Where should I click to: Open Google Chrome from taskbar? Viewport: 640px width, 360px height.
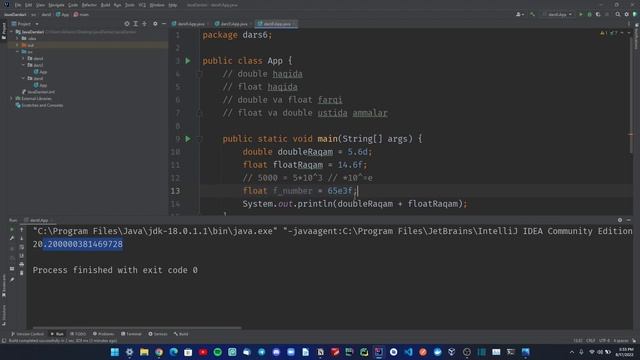159,352
